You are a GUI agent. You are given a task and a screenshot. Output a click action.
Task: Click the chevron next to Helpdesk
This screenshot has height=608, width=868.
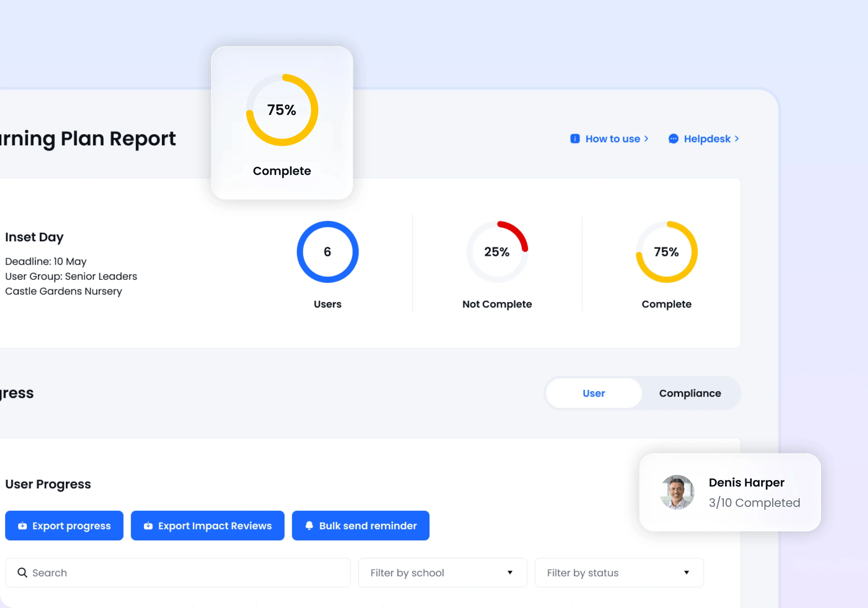(736, 138)
